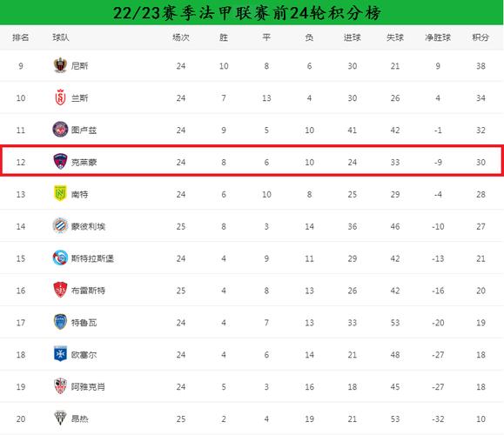Click the Nice (尼斯) club crest
The width and height of the screenshot is (504, 435).
[60, 65]
